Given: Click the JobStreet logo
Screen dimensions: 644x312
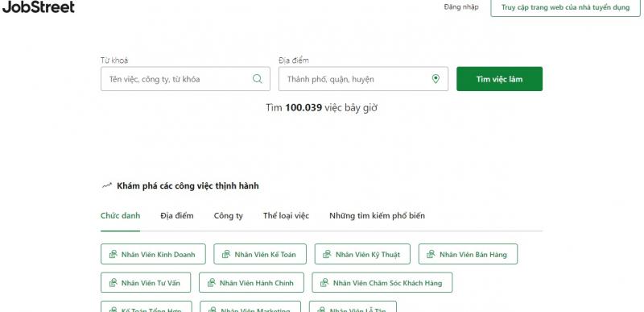Looking at the screenshot, I should coord(38,6).
